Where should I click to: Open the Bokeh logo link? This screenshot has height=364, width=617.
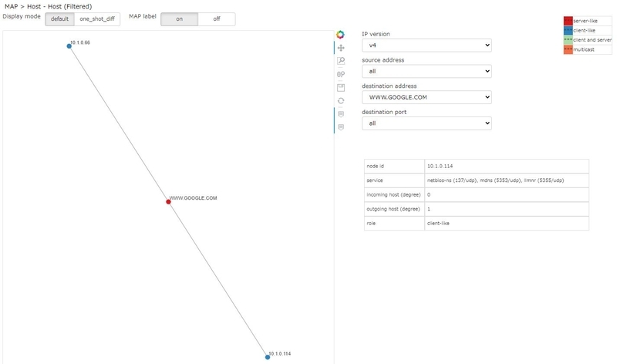pyautogui.click(x=340, y=35)
